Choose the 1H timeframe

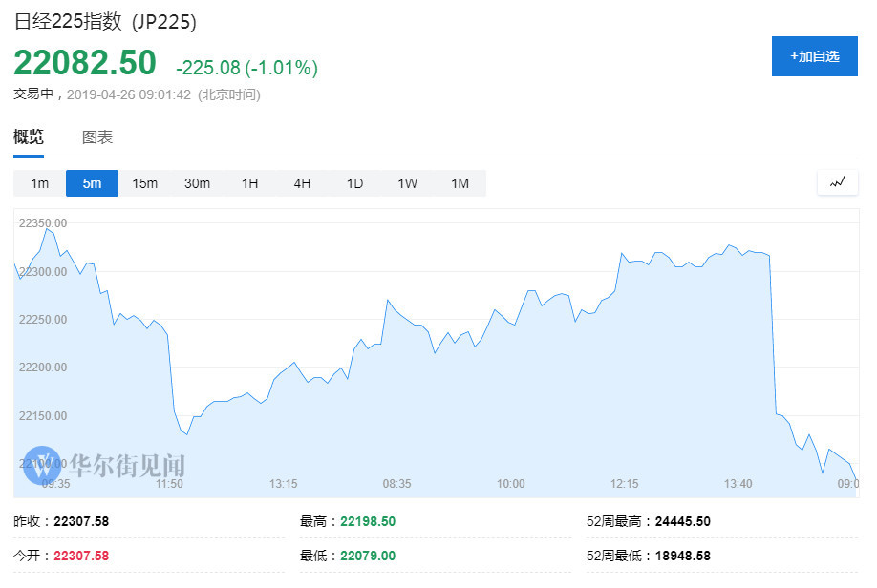click(250, 183)
